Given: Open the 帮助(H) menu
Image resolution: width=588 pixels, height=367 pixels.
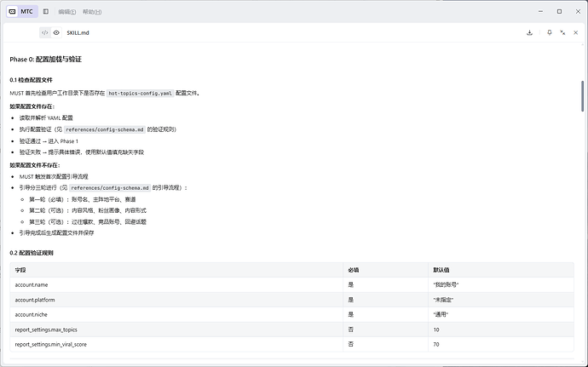Looking at the screenshot, I should point(92,12).
